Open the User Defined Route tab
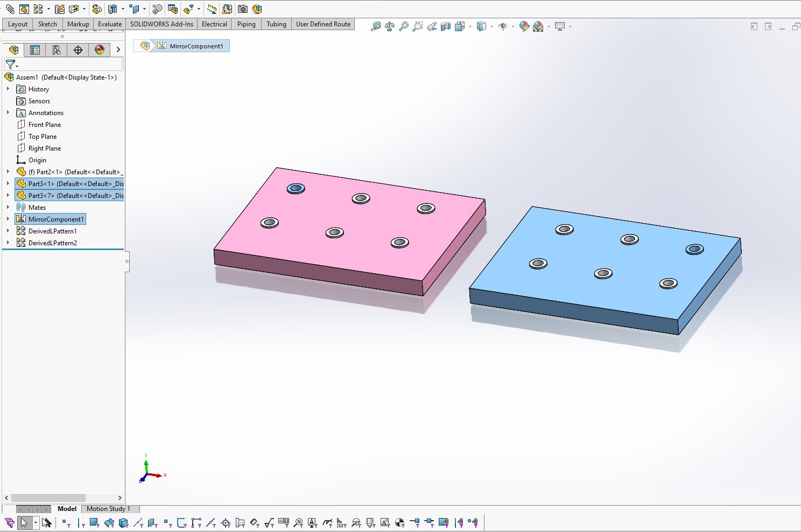Image resolution: width=801 pixels, height=532 pixels. click(323, 24)
